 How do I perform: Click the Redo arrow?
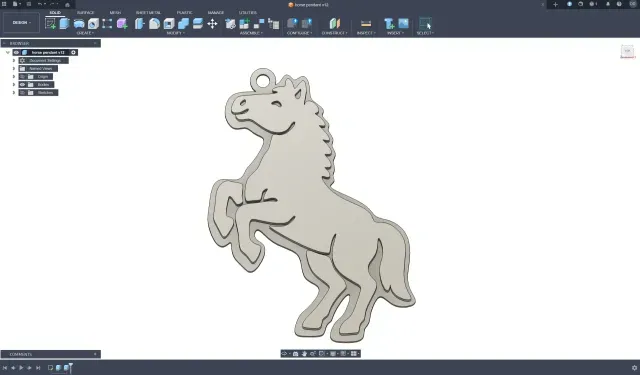click(x=53, y=4)
